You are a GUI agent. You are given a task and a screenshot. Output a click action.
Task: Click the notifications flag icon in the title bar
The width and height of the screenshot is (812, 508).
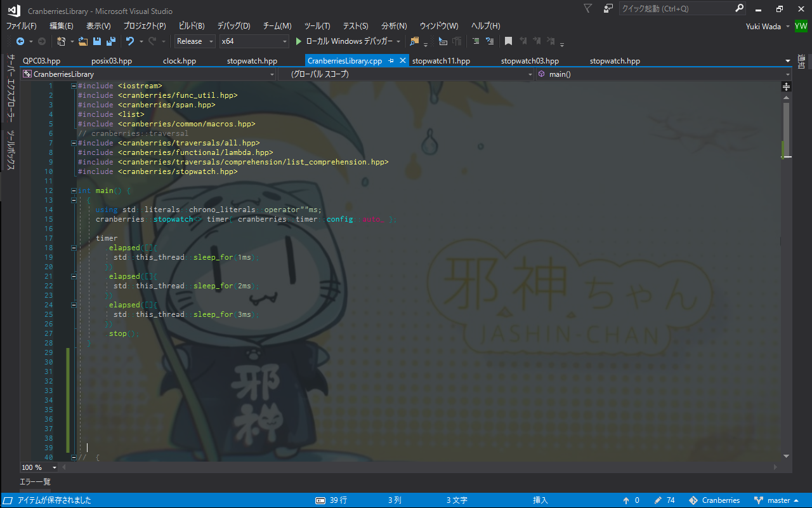587,8
